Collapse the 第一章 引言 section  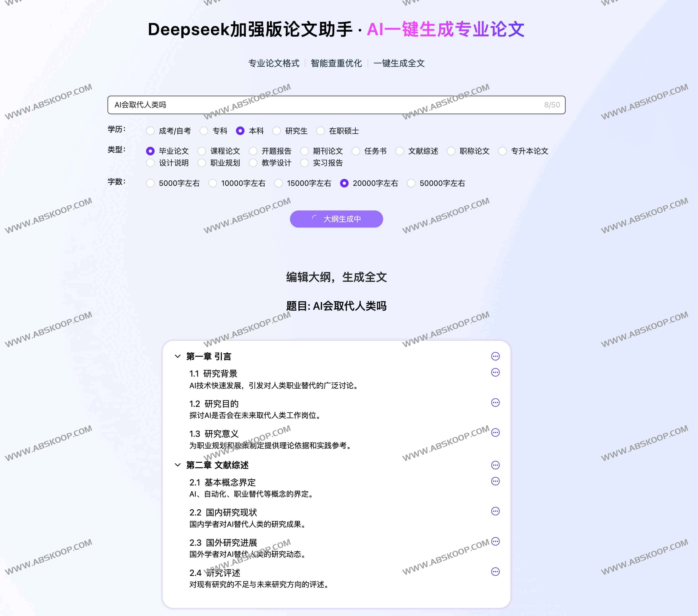[x=177, y=356]
